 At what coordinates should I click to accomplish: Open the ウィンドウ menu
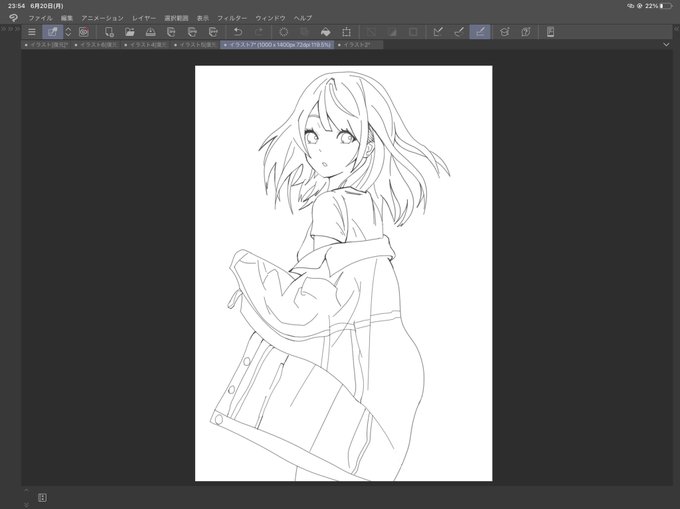pyautogui.click(x=270, y=18)
